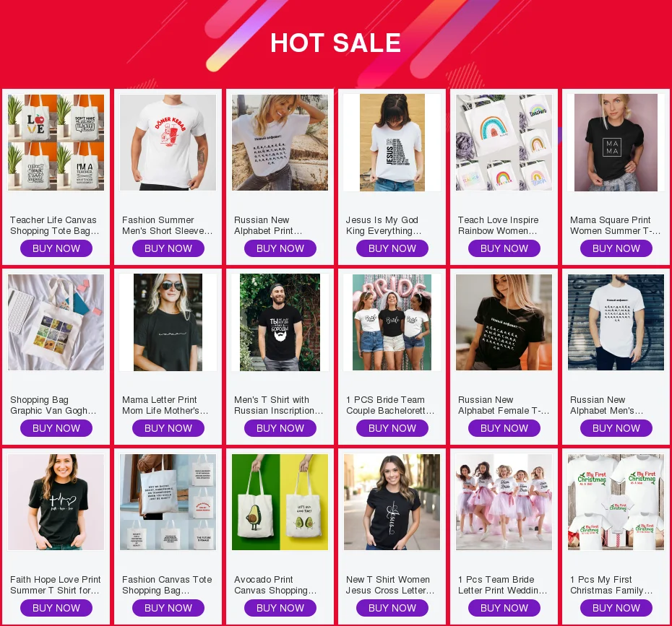Screen dimensions: 672x626
Task: Select the rainbow teacher tote bags picture
Action: coord(504,142)
